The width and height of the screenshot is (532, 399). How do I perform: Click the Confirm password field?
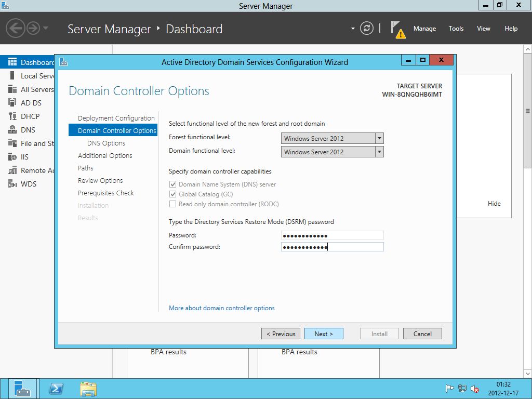click(x=332, y=247)
